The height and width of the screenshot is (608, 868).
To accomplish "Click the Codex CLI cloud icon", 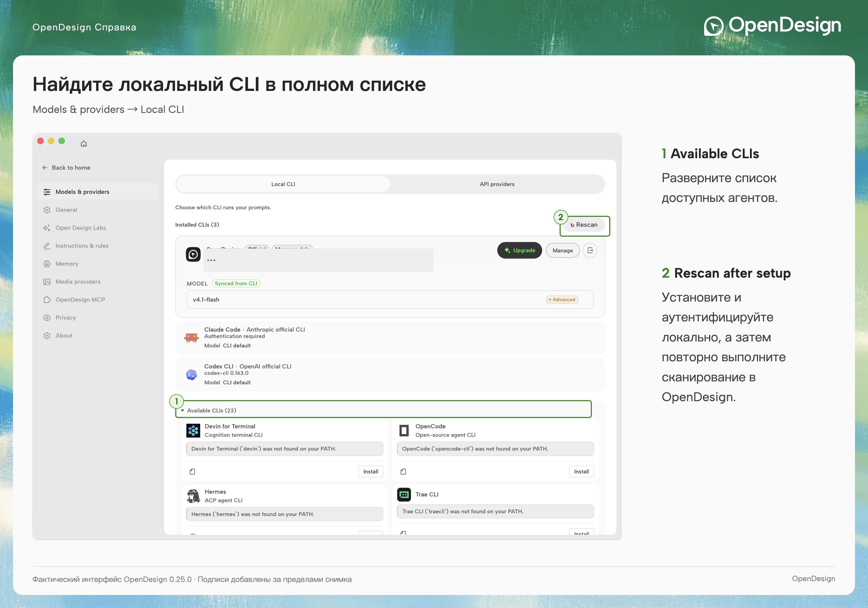I will point(192,375).
